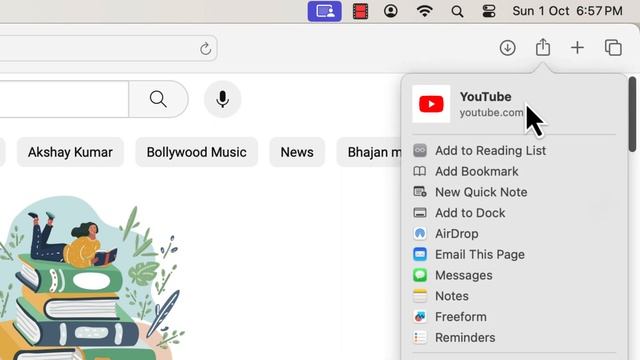Open a new tab with plus icon
This screenshot has height=360, width=640.
click(x=577, y=48)
